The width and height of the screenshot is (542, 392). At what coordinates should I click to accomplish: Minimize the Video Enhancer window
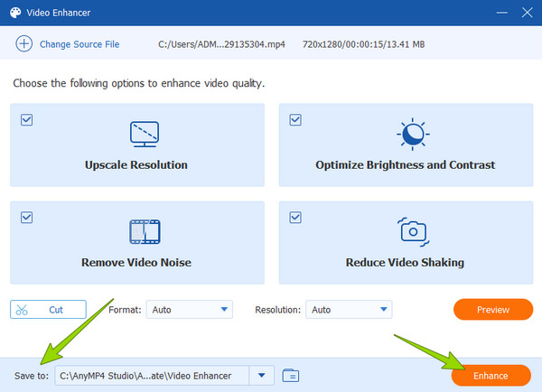pos(502,13)
